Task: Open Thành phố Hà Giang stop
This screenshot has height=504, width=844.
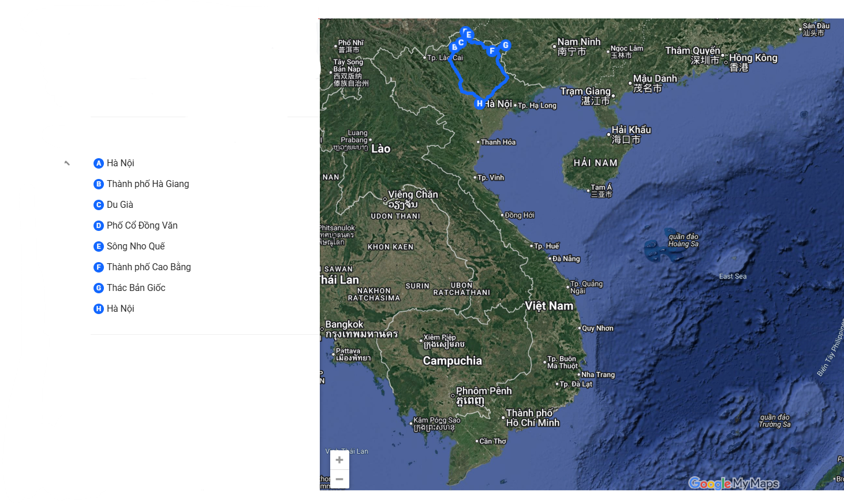Action: tap(147, 184)
